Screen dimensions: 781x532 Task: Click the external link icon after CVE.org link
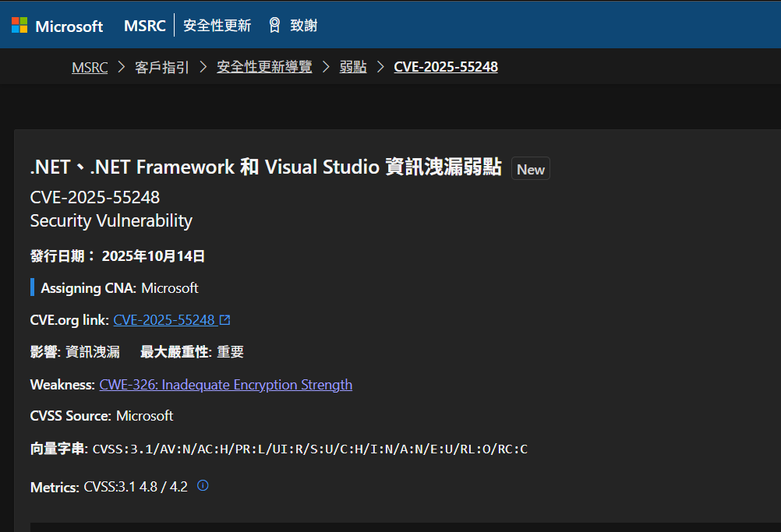click(225, 320)
